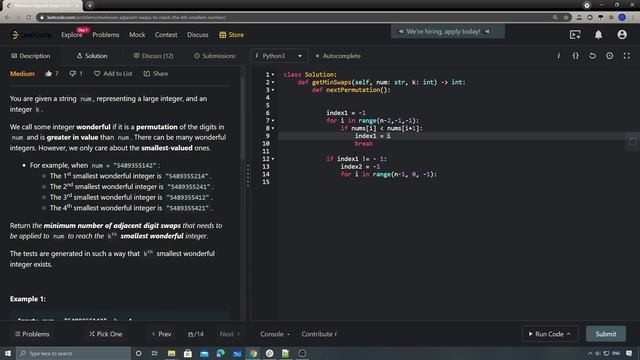This screenshot has width=640, height=360.
Task: Click the curly braces format code icon
Action: tap(576, 56)
